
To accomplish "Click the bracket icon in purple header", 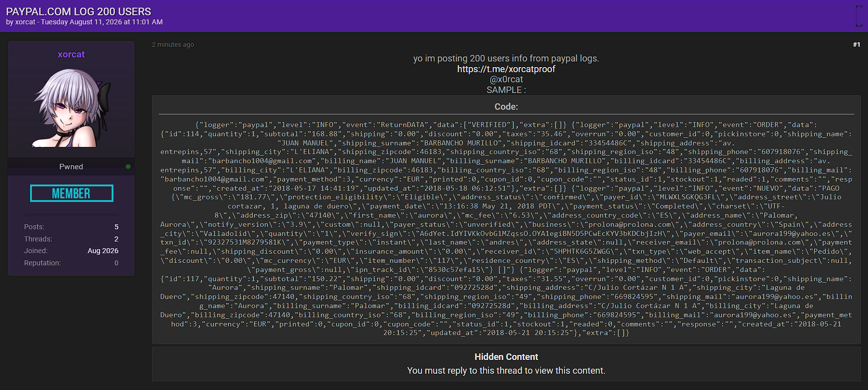I will (858, 16).
